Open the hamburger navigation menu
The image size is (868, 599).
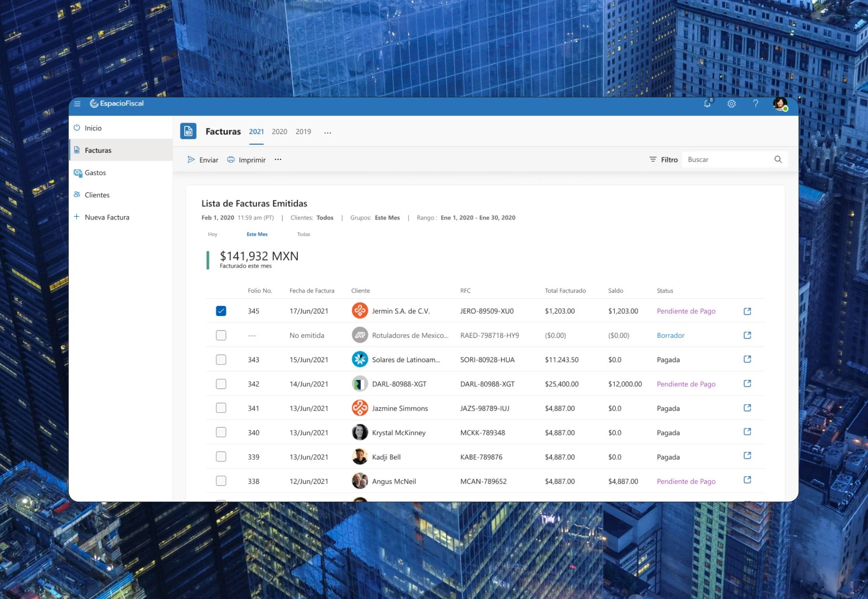pos(77,104)
